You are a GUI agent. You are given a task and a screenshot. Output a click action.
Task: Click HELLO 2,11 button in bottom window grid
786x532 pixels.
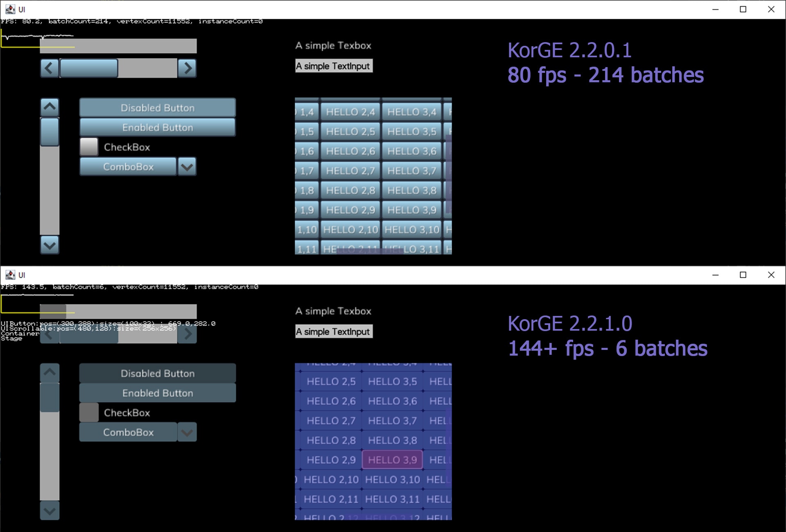(x=331, y=499)
